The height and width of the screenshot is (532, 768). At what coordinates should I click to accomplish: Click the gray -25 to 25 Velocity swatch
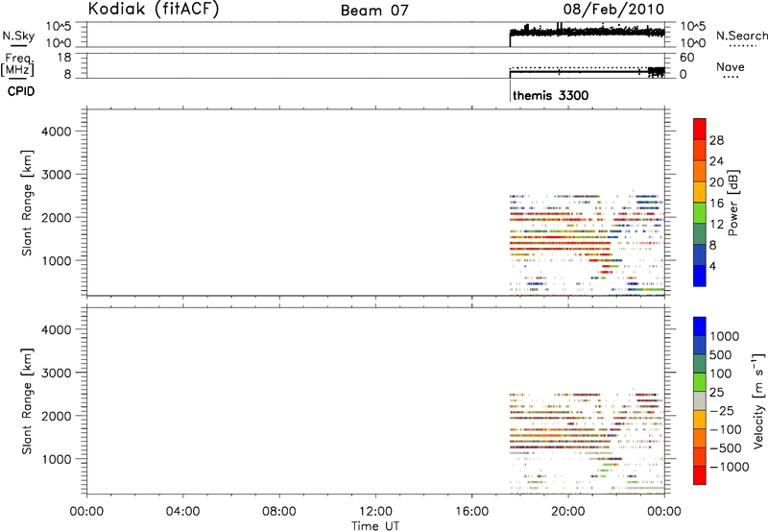[700, 400]
